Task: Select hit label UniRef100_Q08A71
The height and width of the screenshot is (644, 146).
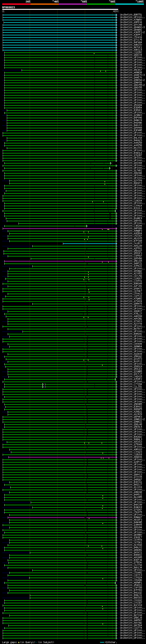Action: (x=131, y=289)
